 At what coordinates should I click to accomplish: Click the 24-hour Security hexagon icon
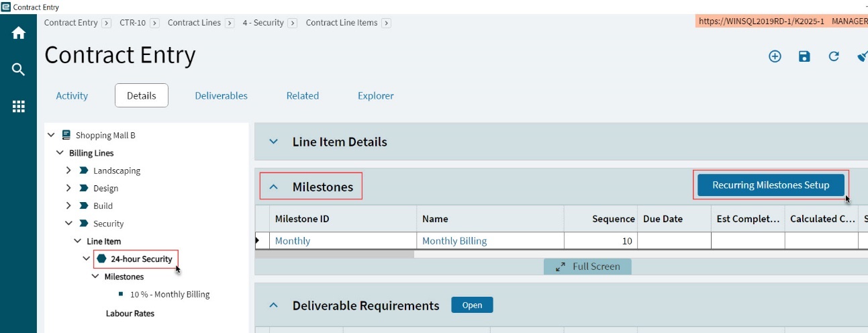(101, 258)
